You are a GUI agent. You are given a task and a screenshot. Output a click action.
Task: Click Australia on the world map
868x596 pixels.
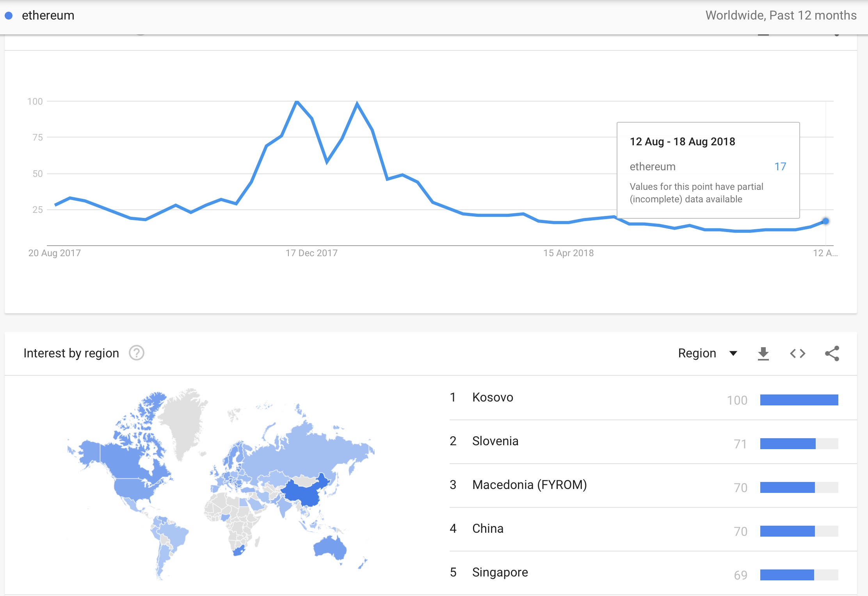[330, 547]
